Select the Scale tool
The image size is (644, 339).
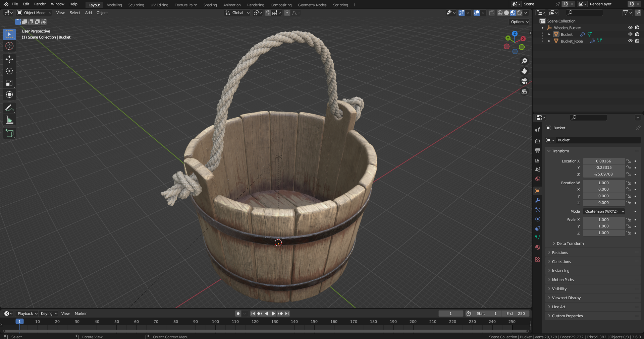pos(9,83)
